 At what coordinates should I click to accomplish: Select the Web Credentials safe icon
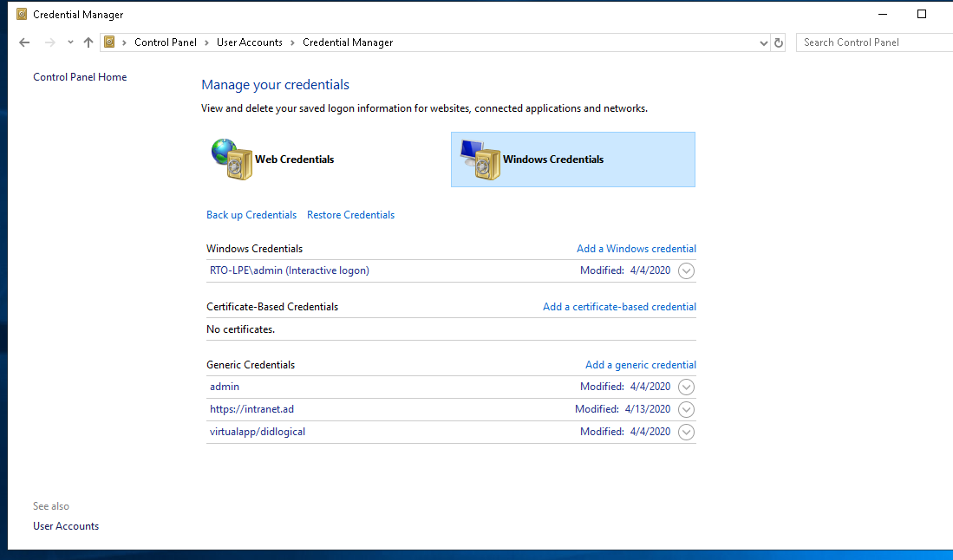(232, 160)
